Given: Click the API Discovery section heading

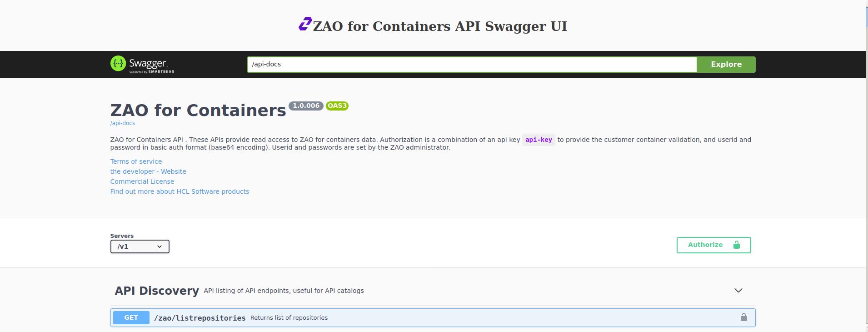Looking at the screenshot, I should click(x=157, y=291).
